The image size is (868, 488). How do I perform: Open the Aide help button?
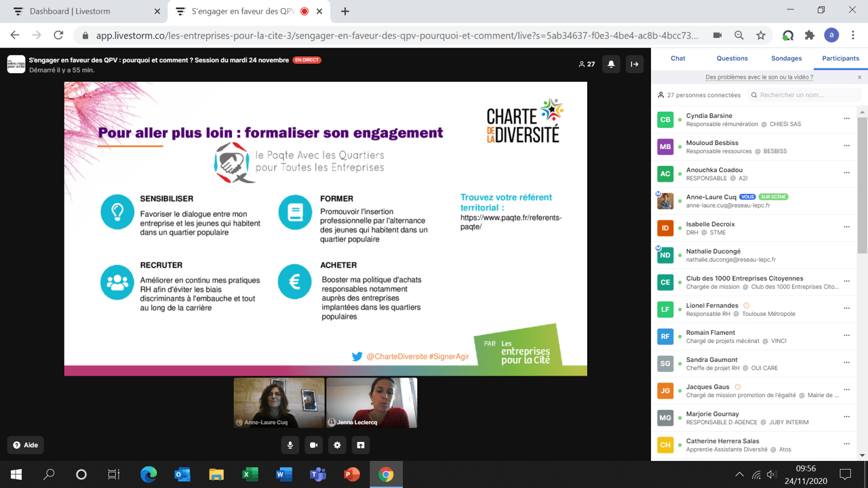click(26, 445)
